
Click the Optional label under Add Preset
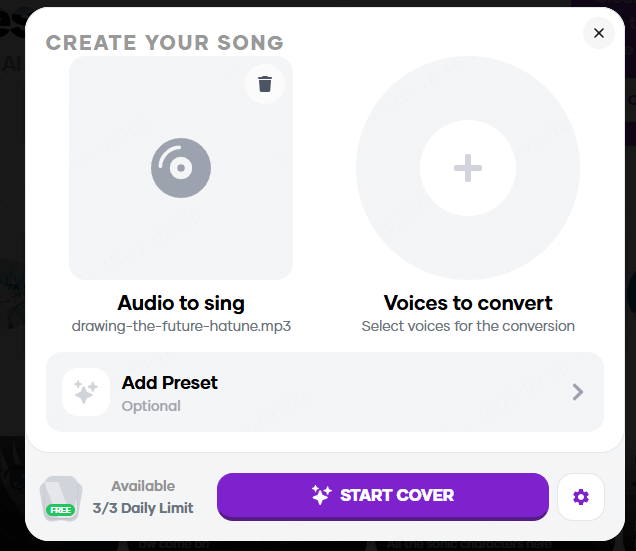click(151, 406)
